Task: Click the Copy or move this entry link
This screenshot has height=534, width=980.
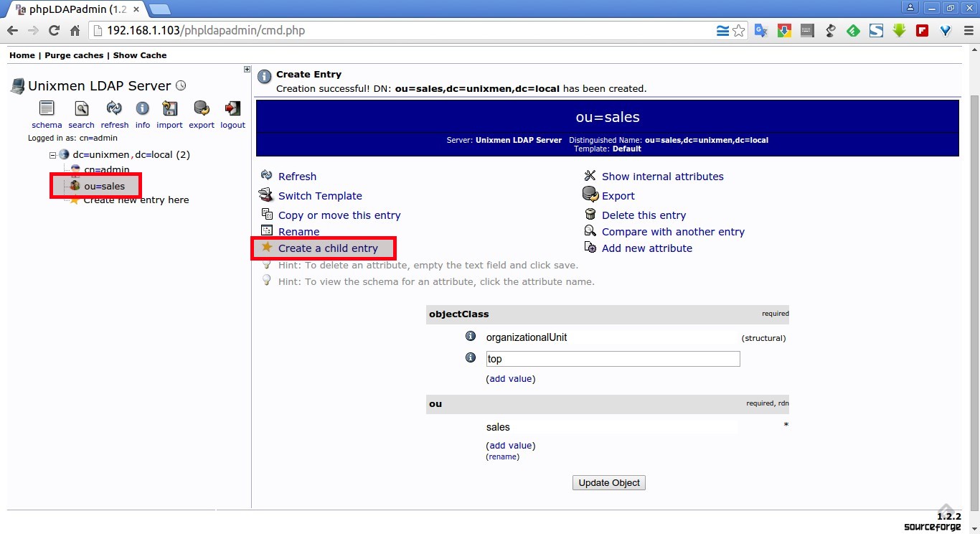Action: [339, 215]
